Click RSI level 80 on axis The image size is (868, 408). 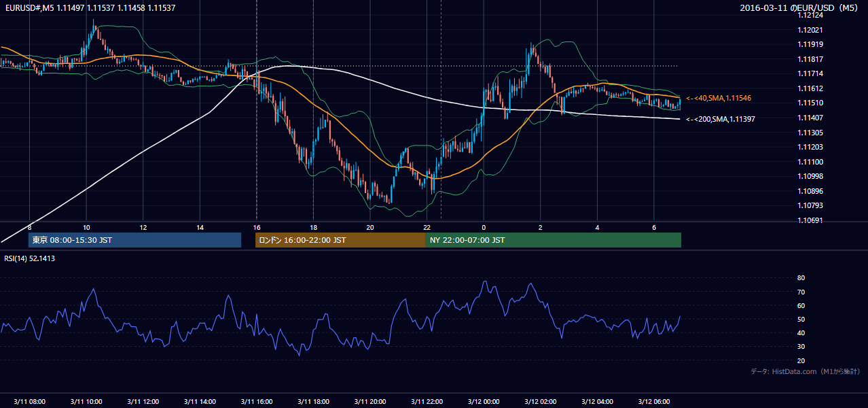pos(801,278)
